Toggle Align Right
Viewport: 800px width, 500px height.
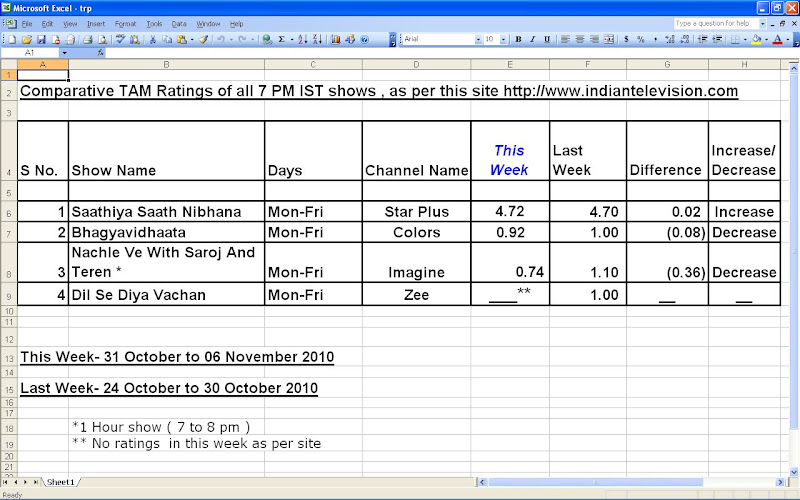(x=594, y=39)
